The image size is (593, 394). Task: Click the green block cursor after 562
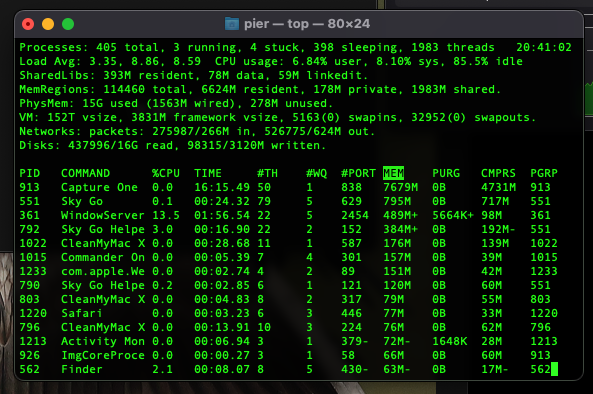click(x=554, y=369)
